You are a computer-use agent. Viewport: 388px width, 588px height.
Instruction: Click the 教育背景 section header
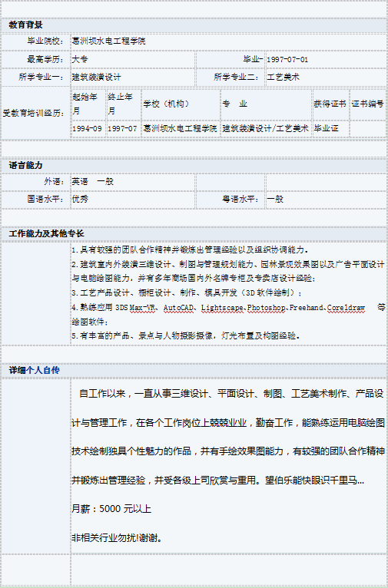click(25, 25)
